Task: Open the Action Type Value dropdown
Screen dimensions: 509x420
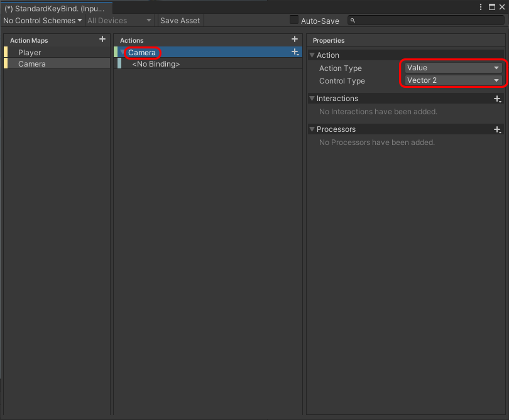Action: coord(453,68)
